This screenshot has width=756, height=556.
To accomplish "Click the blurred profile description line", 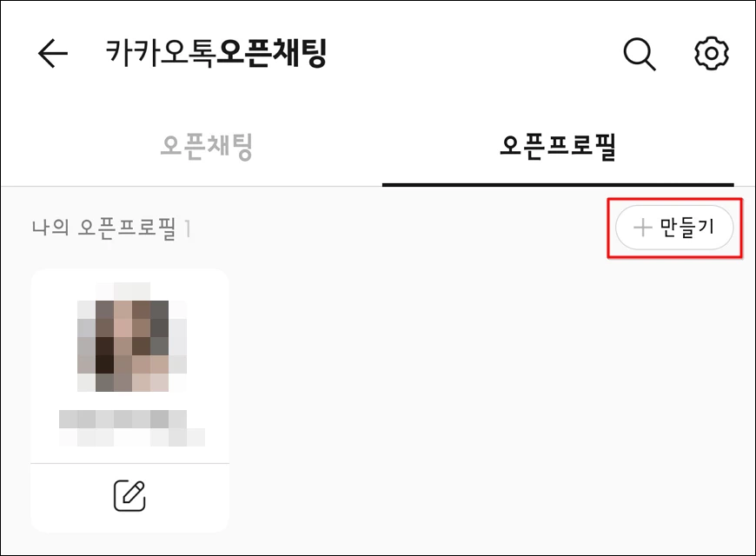I will 132,437.
